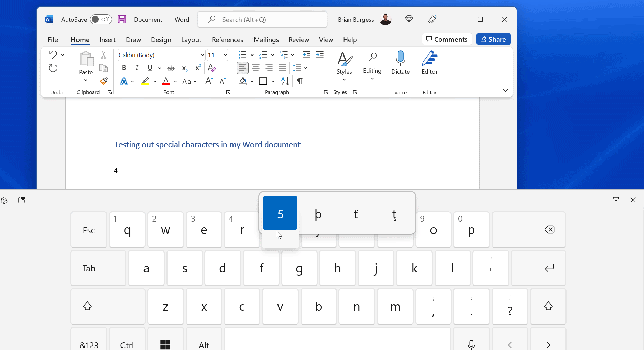The image size is (644, 350).
Task: Clear all formatting with the eraser icon
Action: [212, 68]
